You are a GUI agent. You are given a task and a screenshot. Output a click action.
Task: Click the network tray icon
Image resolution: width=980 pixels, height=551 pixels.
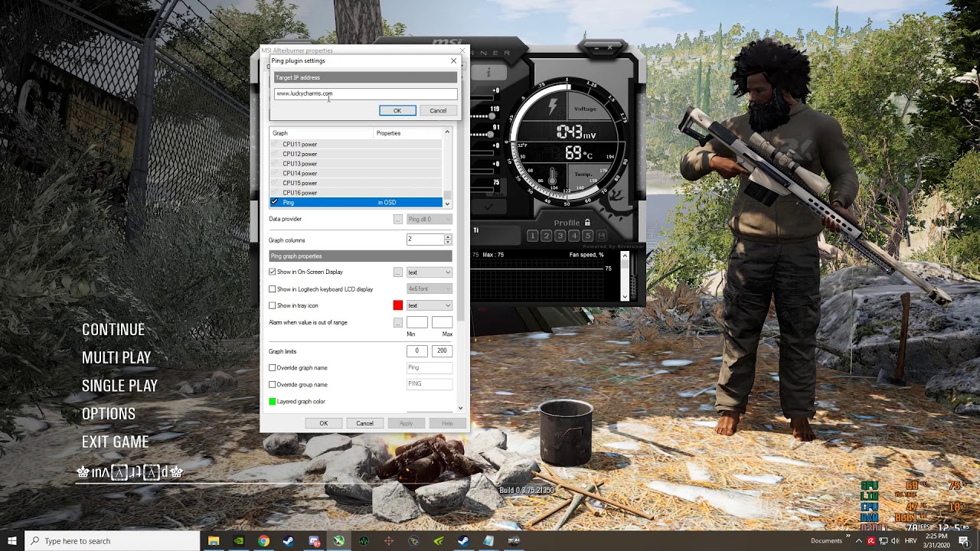click(x=883, y=541)
